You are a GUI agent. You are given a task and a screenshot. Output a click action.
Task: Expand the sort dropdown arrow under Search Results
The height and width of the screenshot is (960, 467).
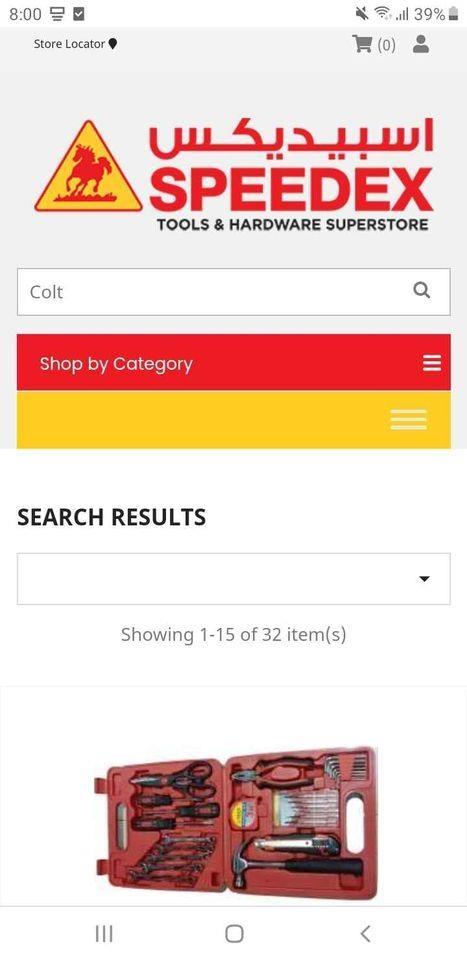(x=424, y=579)
